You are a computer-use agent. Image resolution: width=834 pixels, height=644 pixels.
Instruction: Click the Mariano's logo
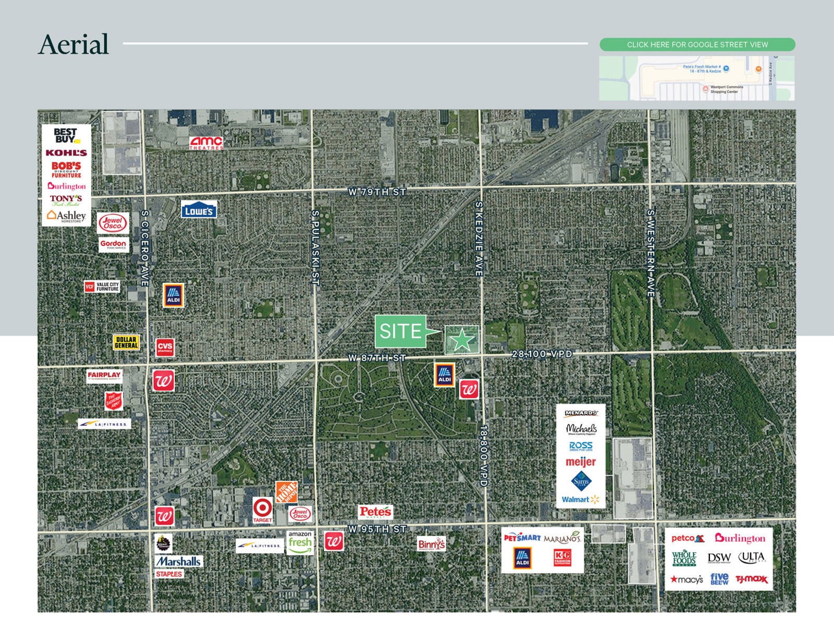click(x=562, y=537)
